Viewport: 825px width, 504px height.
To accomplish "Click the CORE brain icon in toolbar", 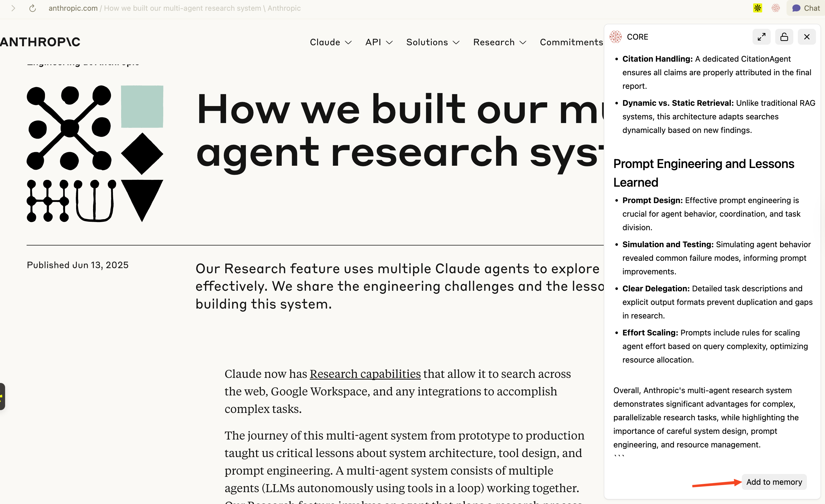I will pyautogui.click(x=775, y=8).
